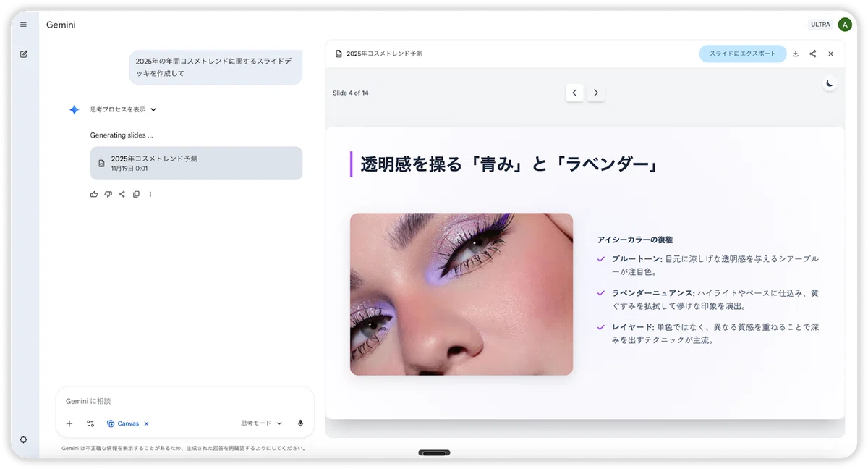Viewport: 868px width, 469px height.
Task: Click the Generating slides status text
Action: tap(122, 135)
